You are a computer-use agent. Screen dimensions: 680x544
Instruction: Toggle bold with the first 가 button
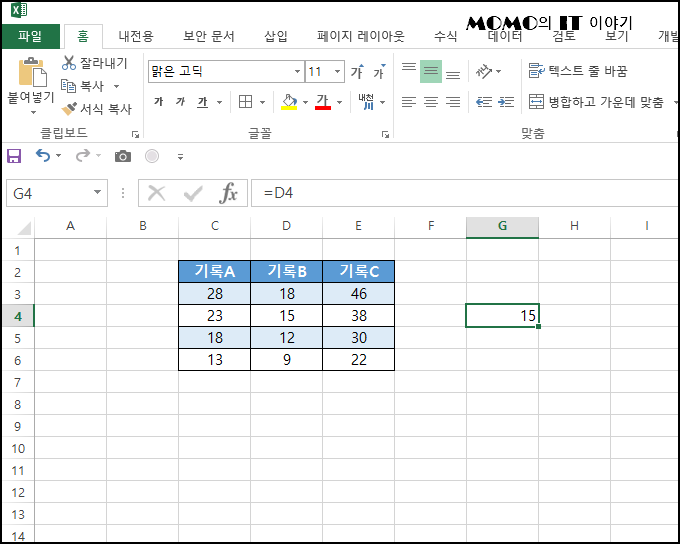159,102
